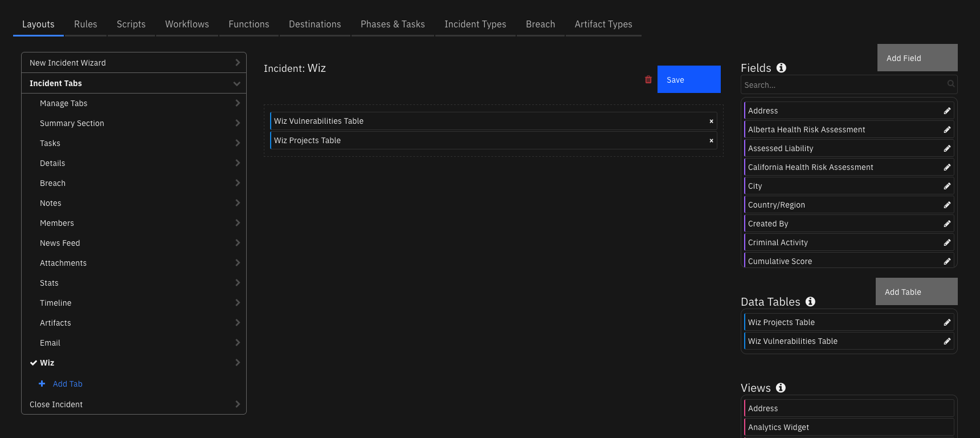Open the Data Tables info icon
980x438 pixels.
810,302
